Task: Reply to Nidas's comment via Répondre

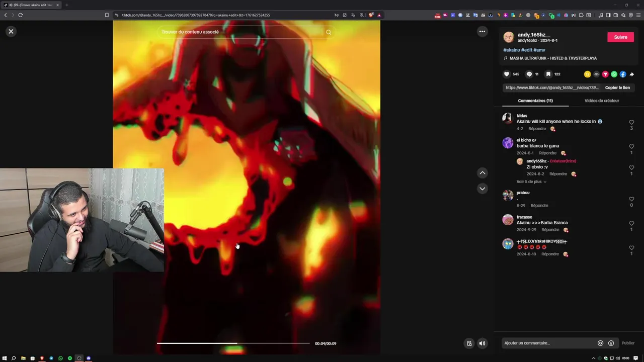Action: tap(537, 129)
